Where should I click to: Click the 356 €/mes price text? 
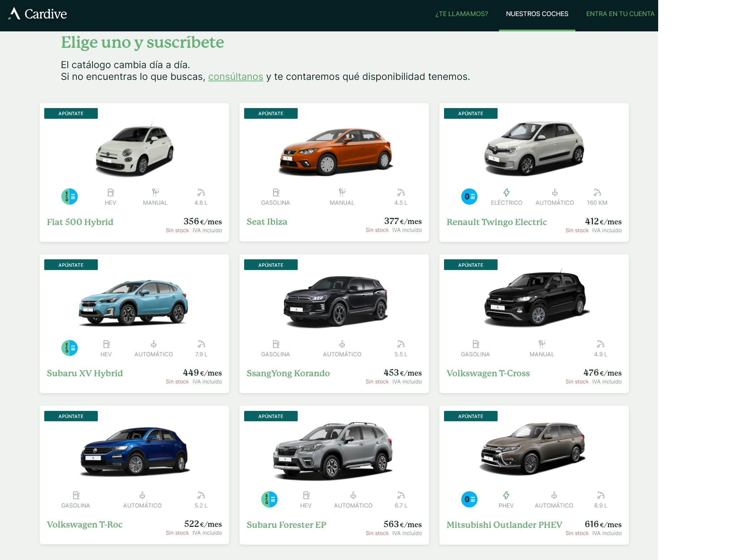(202, 222)
